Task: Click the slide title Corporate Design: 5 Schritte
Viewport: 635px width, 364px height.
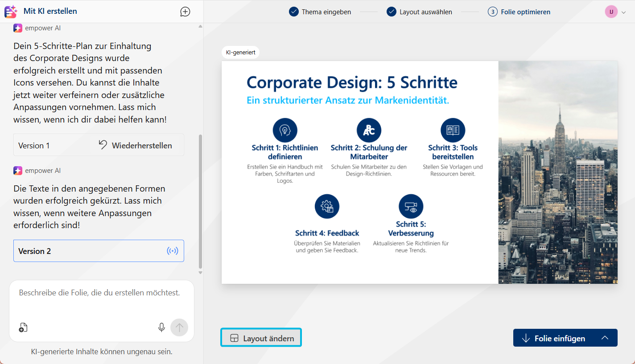Action: pyautogui.click(x=352, y=82)
